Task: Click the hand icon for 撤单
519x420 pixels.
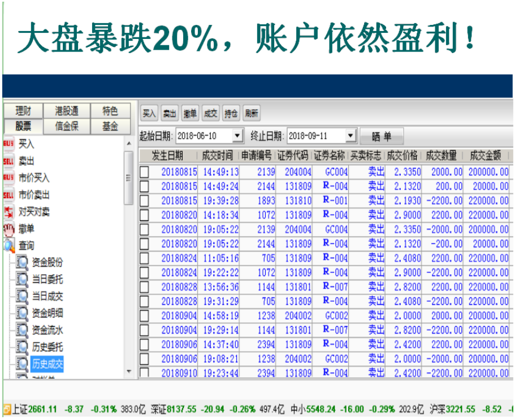Action: click(x=8, y=229)
